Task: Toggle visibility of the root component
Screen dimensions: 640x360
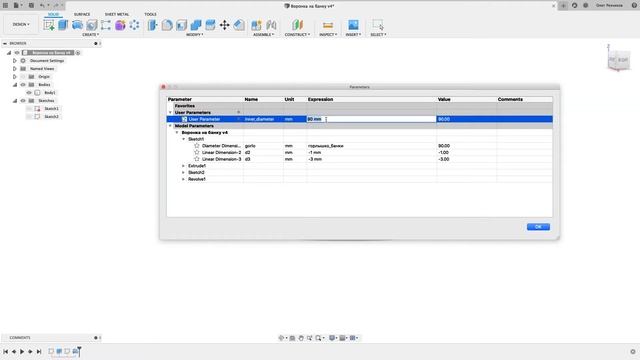Action: coord(17,53)
